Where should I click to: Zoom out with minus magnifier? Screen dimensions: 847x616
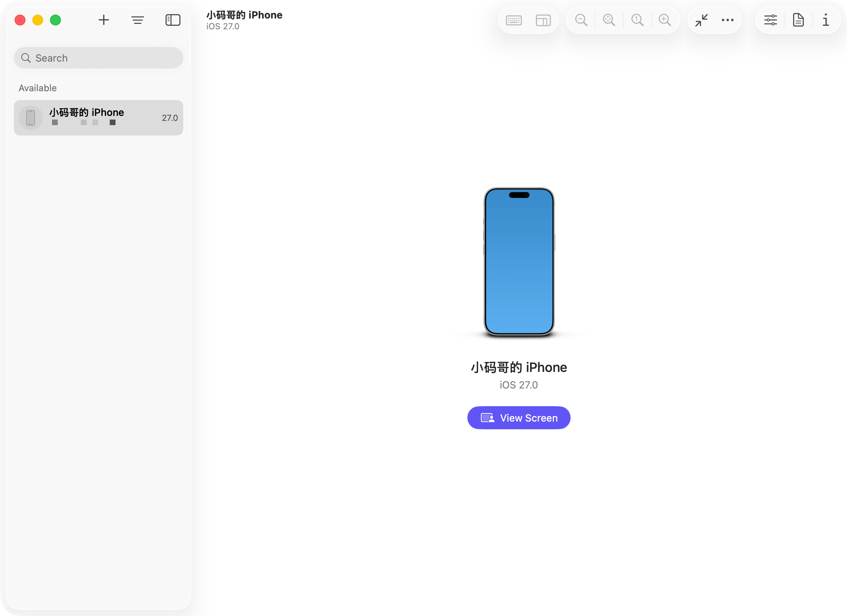pyautogui.click(x=581, y=20)
